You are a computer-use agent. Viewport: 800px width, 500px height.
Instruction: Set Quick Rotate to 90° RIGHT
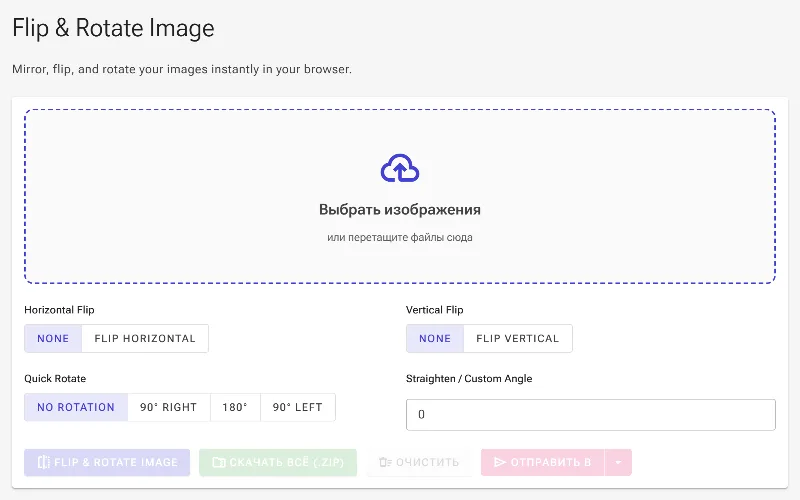[x=169, y=407]
